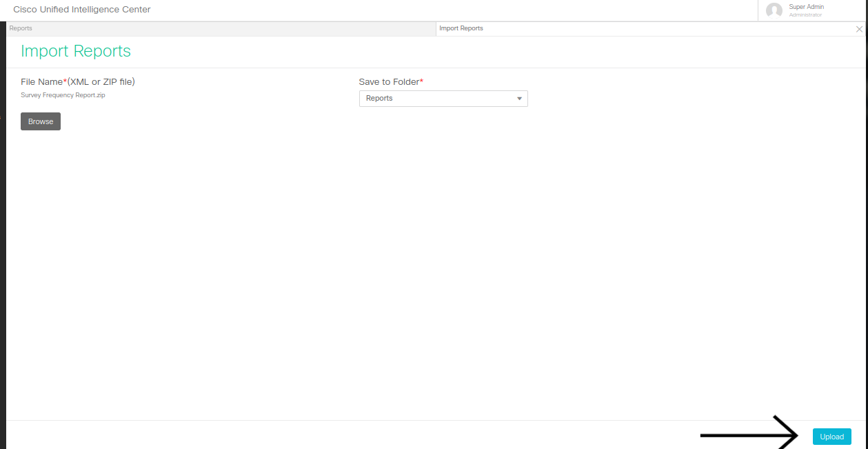Image resolution: width=868 pixels, height=449 pixels.
Task: Click the Super Admin user name
Action: (x=806, y=7)
